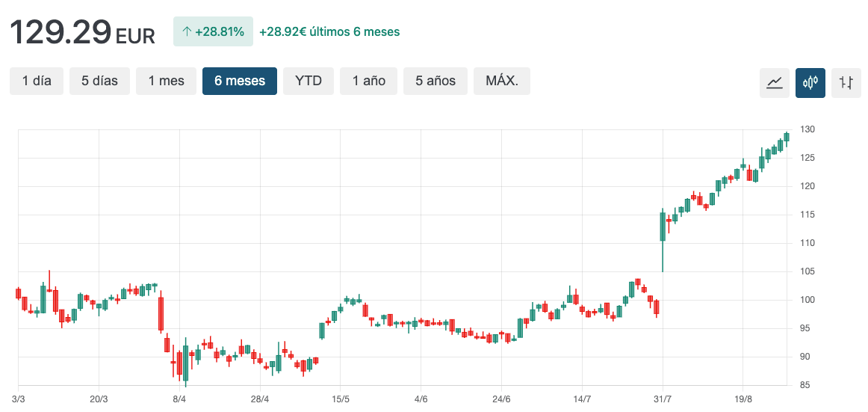Select the candlestick chart type icon
The width and height of the screenshot is (868, 412).
click(x=810, y=82)
